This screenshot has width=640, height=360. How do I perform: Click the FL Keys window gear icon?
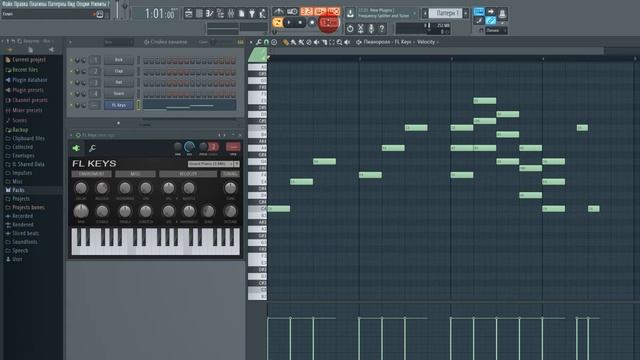(x=78, y=135)
